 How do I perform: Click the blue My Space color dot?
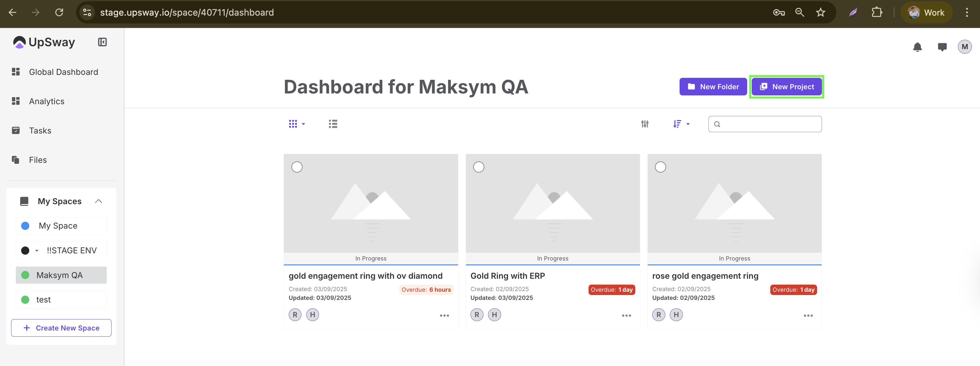tap(25, 226)
